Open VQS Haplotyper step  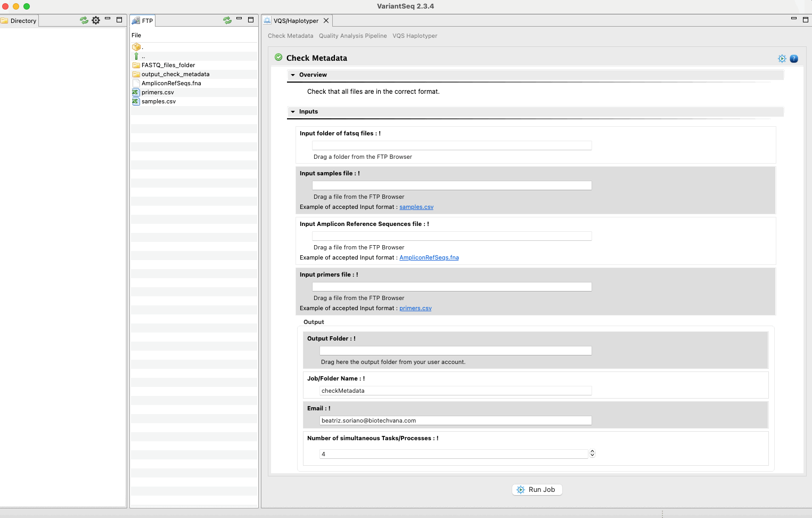pyautogui.click(x=415, y=36)
